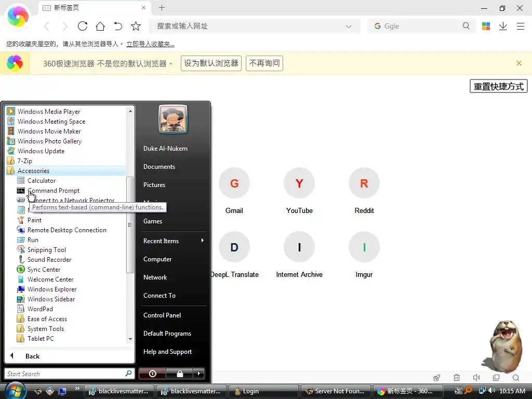The image size is (532, 399).
Task: Expand the Ease of Access folder
Action: coord(71,319)
